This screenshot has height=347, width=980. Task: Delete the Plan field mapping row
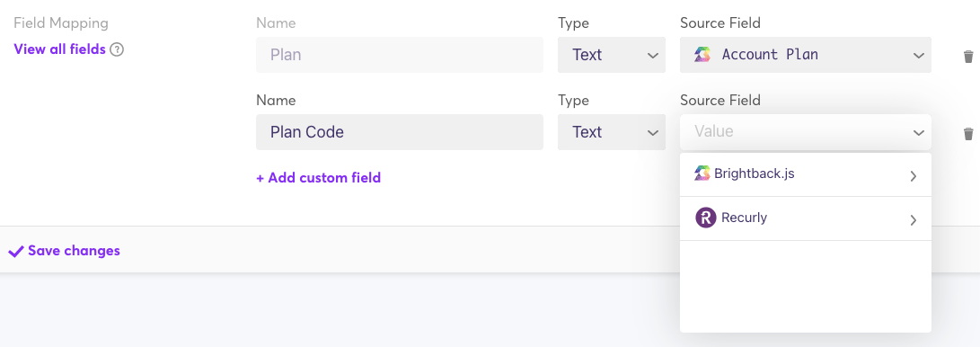968,57
